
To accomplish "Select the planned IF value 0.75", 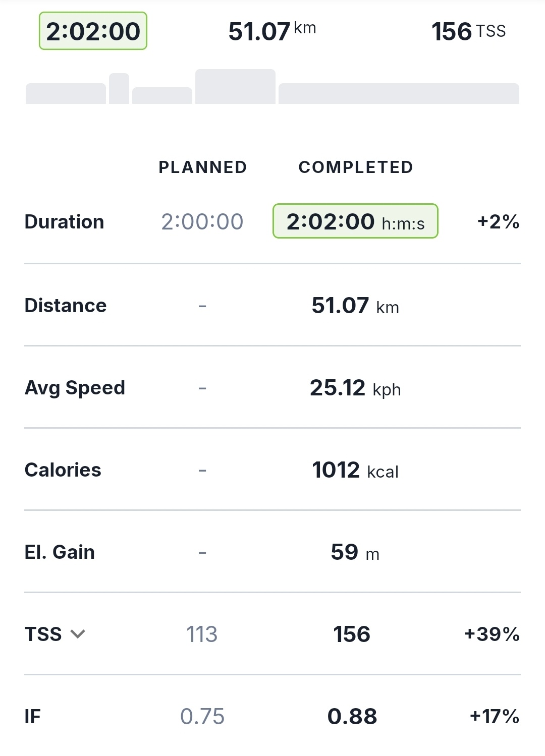I will coord(202,716).
